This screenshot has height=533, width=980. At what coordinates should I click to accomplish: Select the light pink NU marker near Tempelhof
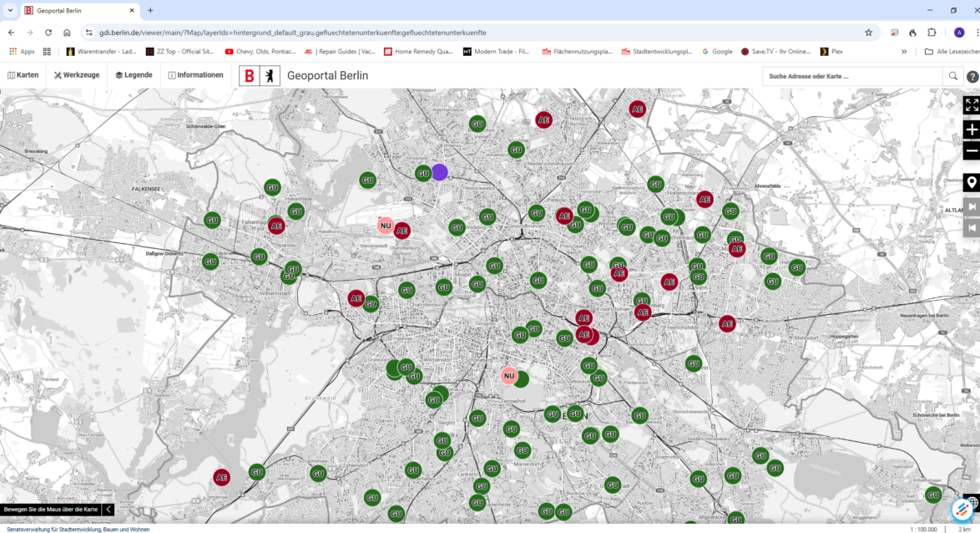[x=508, y=376]
